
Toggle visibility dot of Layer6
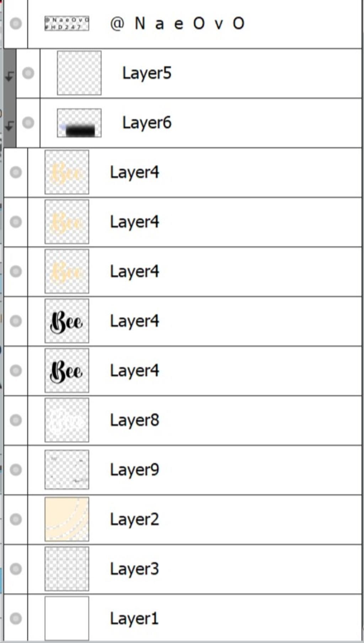click(28, 122)
